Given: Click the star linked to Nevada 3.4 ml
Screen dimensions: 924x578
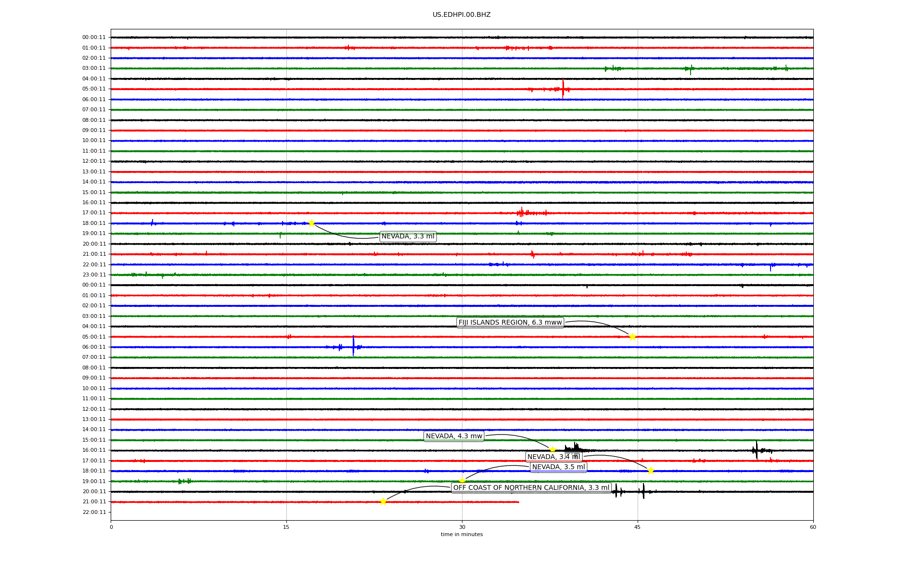Looking at the screenshot, I should (x=651, y=471).
